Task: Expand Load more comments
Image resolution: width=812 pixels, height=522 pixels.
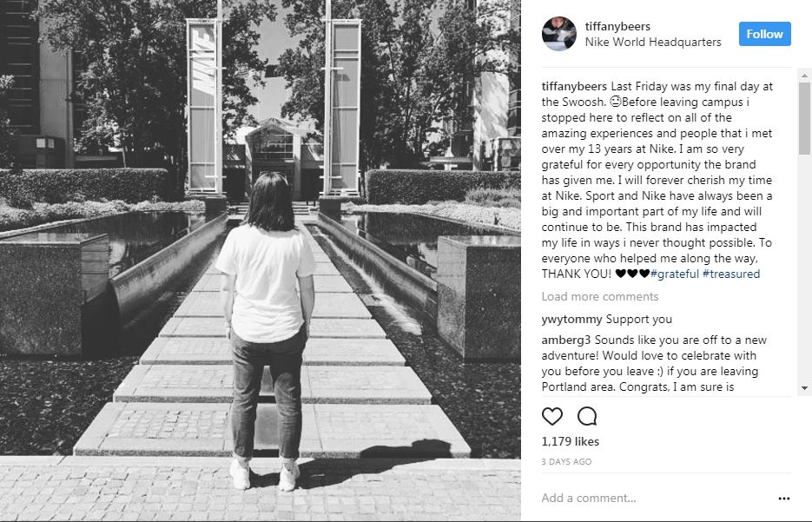Action: (x=600, y=296)
